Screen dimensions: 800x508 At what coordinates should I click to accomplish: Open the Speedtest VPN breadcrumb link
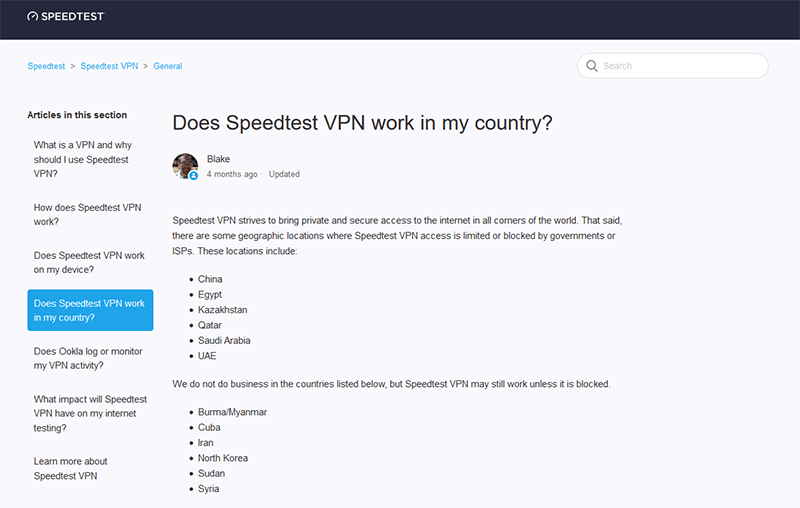pyautogui.click(x=109, y=66)
